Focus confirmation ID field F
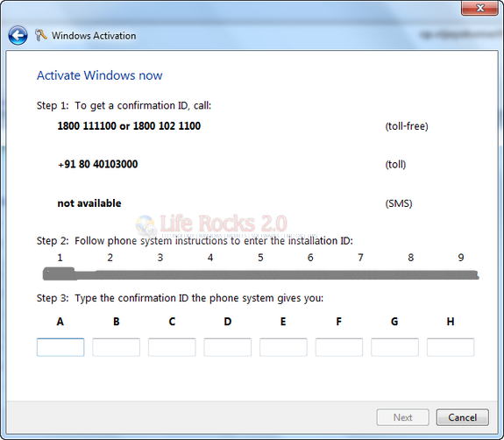504x440 pixels. pyautogui.click(x=339, y=347)
